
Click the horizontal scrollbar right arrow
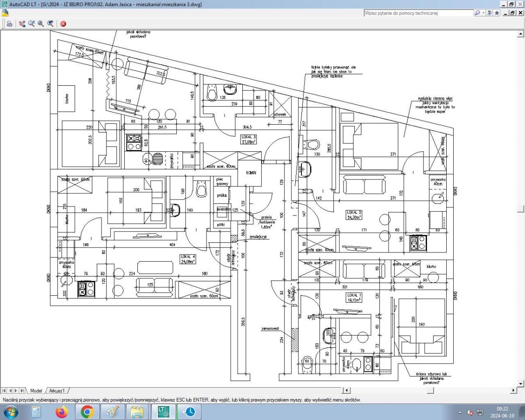[514, 390]
